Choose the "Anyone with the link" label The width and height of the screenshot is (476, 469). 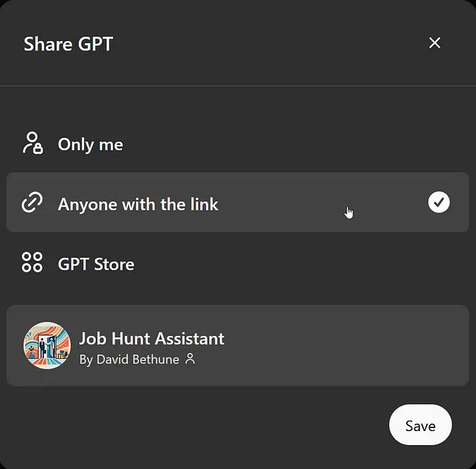point(138,204)
